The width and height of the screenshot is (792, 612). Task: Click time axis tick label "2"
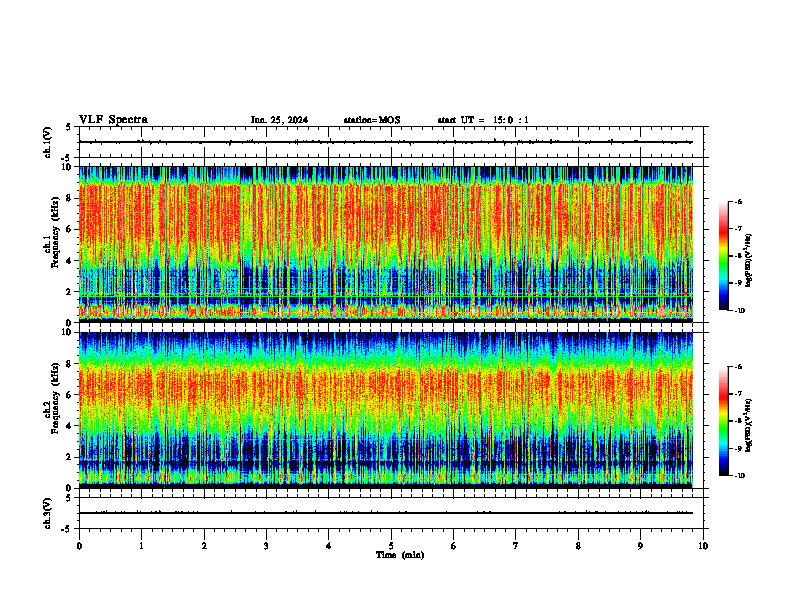pyautogui.click(x=204, y=546)
